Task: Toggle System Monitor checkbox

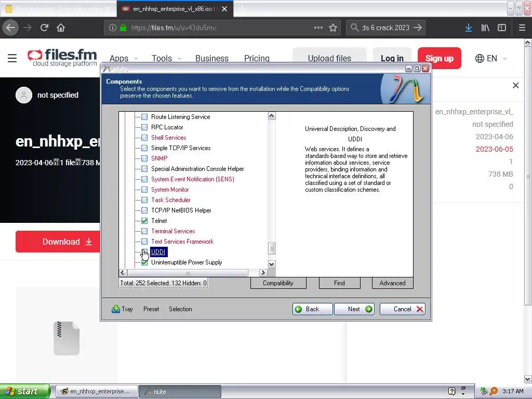Action: coord(144,190)
